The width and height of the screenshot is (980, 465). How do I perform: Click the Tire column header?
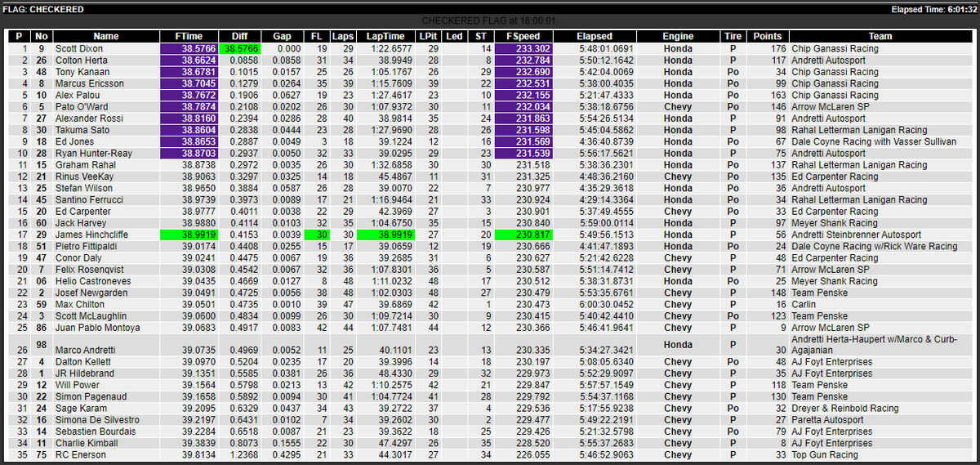point(733,37)
